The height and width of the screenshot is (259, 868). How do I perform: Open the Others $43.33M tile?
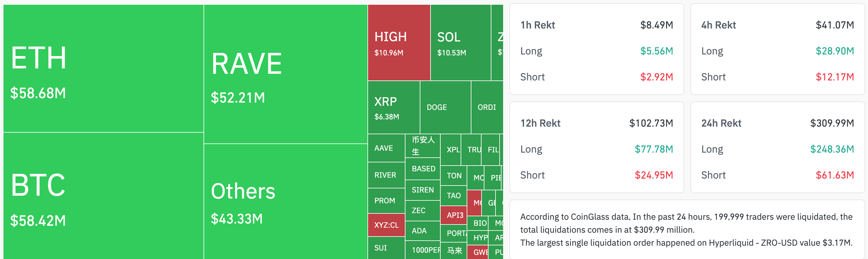285,201
